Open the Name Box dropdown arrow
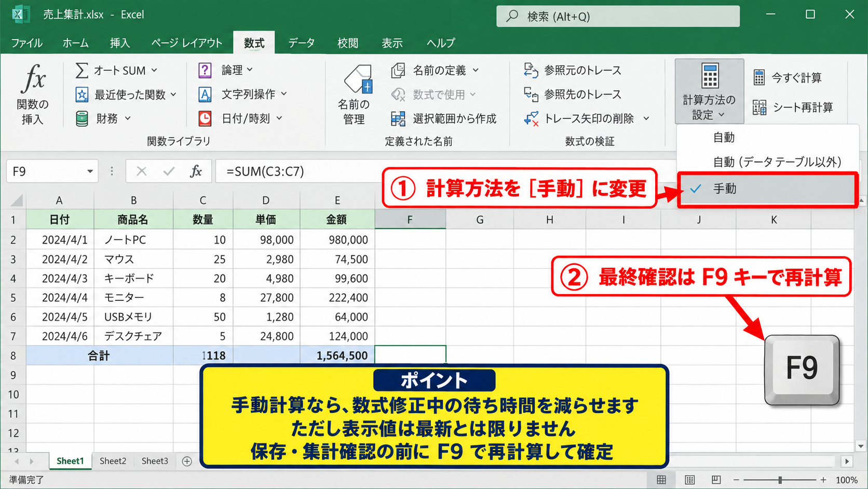The image size is (868, 489). (x=90, y=171)
